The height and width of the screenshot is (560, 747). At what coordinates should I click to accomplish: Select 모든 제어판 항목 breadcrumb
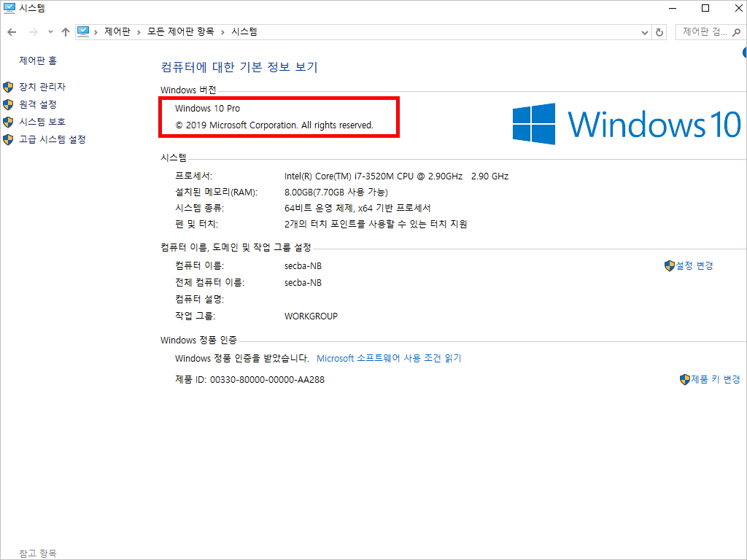point(181,31)
